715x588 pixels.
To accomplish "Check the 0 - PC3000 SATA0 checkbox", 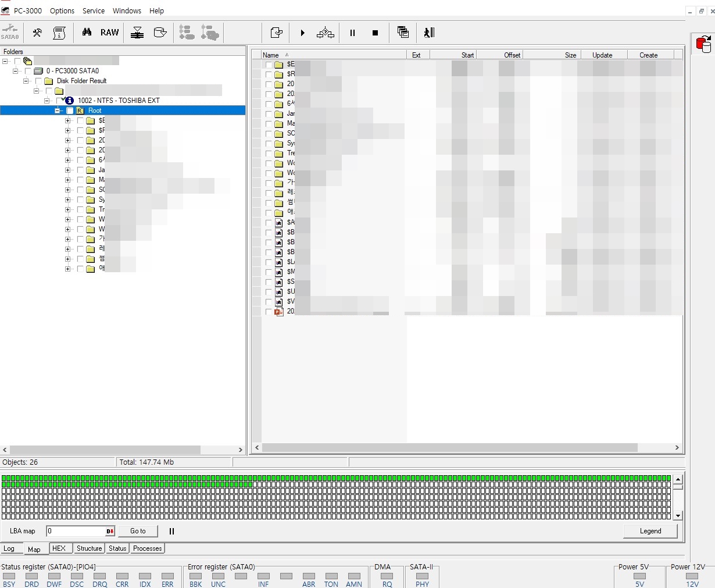I will [28, 71].
